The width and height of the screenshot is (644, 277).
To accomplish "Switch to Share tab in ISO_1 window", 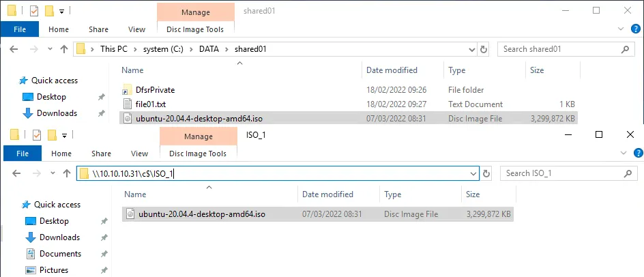I will 101,154.
